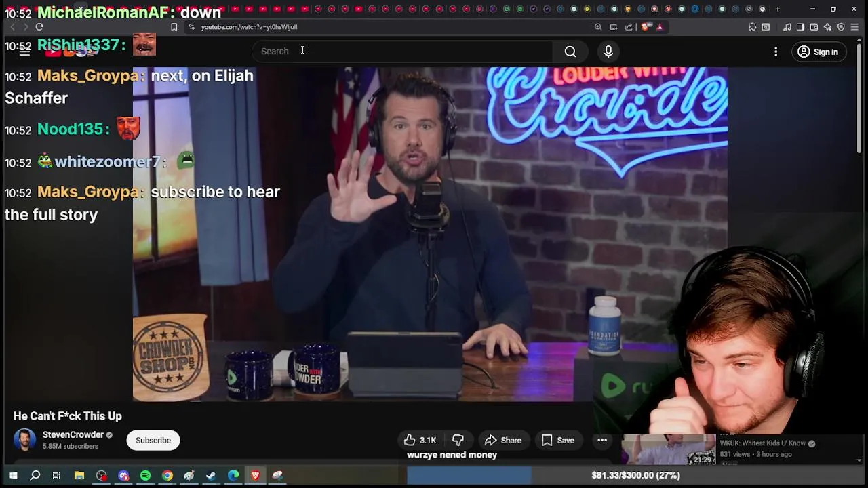Image resolution: width=868 pixels, height=488 pixels.
Task: Focus the YouTube Search input field
Action: point(403,52)
